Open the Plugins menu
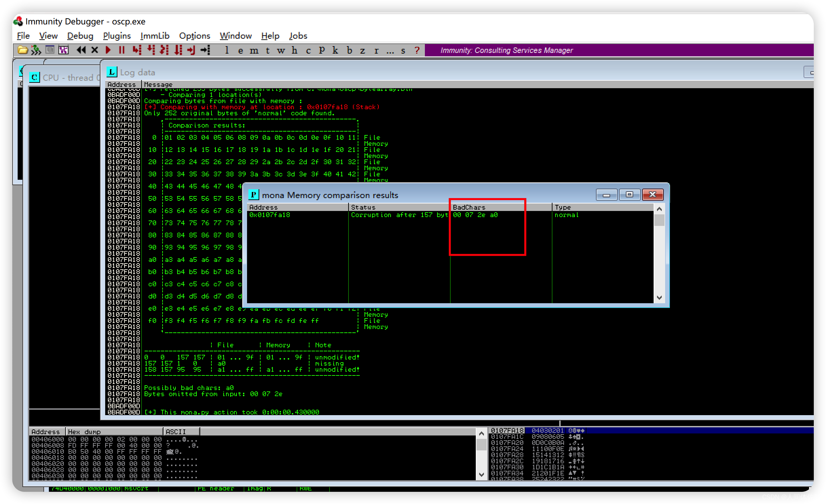 click(x=117, y=36)
